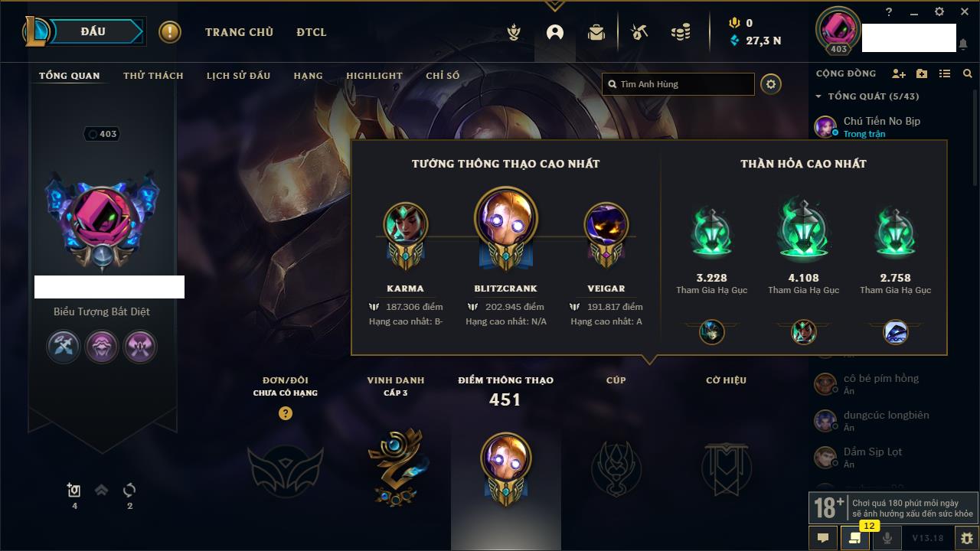Click the yellow exclamation alert icon

coord(170,32)
